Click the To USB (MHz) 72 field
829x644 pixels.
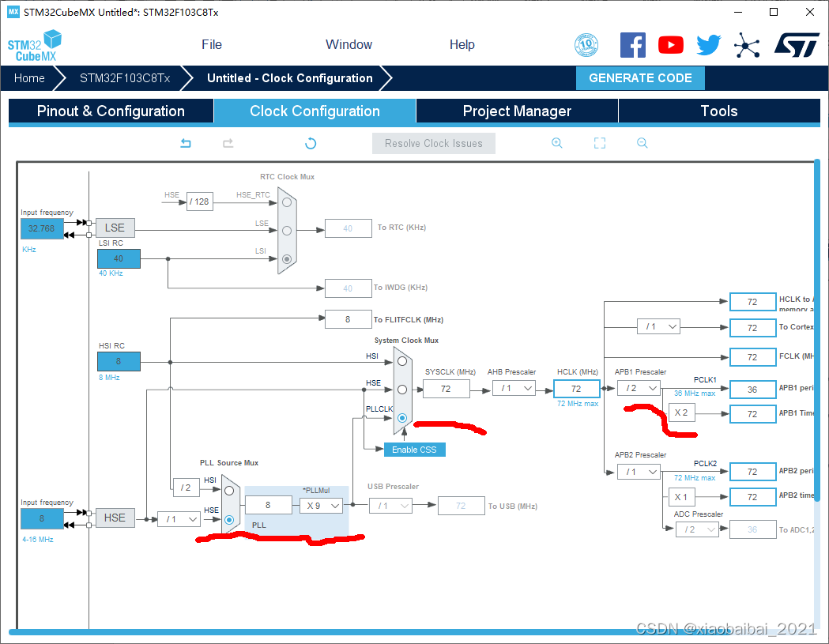coord(461,506)
